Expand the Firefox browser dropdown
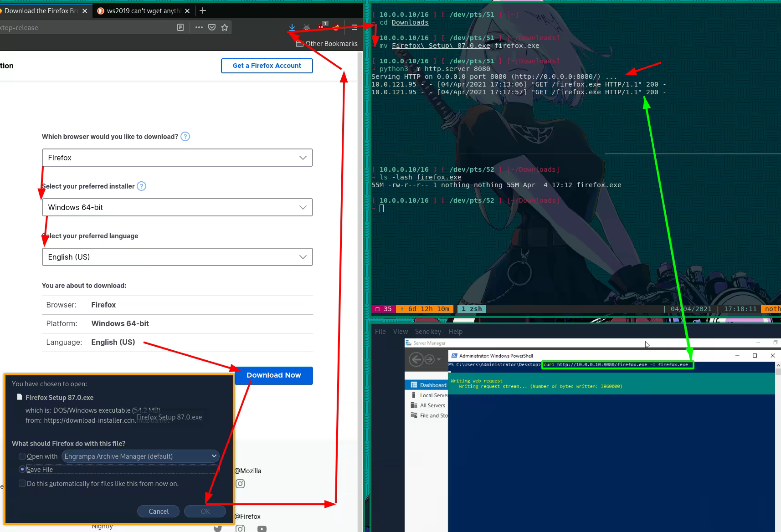Screen dimensions: 781x532 pyautogui.click(x=177, y=158)
